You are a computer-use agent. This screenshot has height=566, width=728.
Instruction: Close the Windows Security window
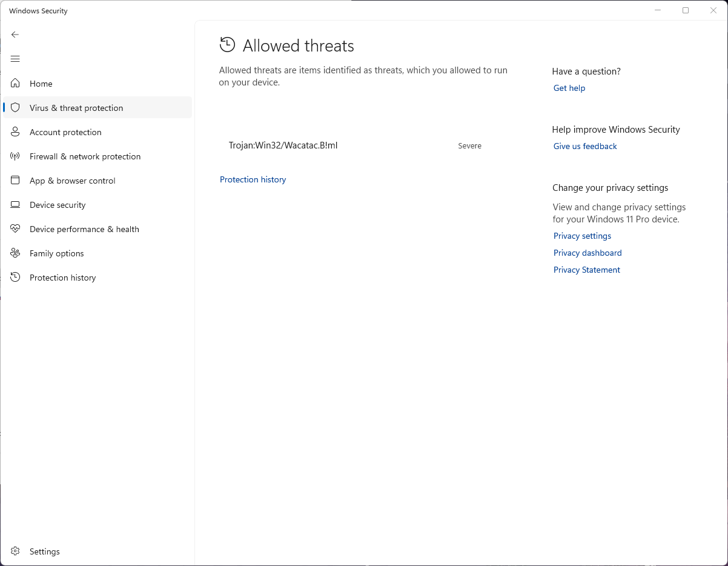click(x=713, y=10)
